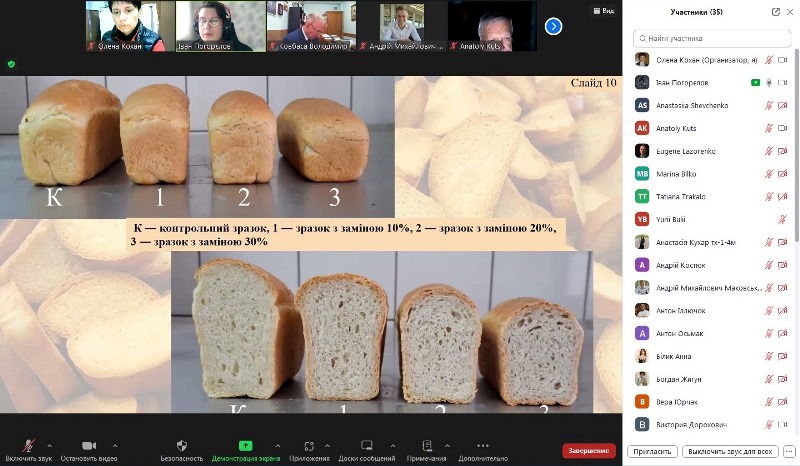Image resolution: width=800 pixels, height=466 pixels.
Task: Click camera-off icon for Білик Анна
Action: [x=783, y=356]
